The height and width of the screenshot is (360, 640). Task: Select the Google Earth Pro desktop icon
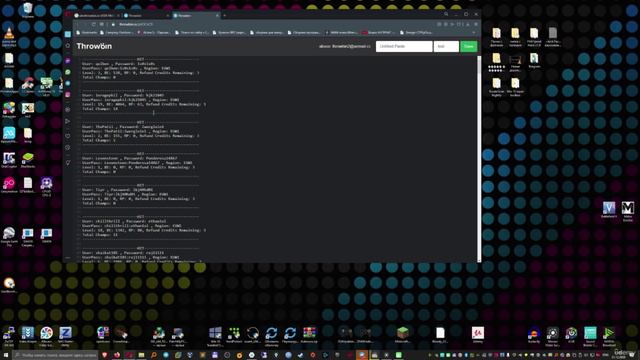(9, 236)
